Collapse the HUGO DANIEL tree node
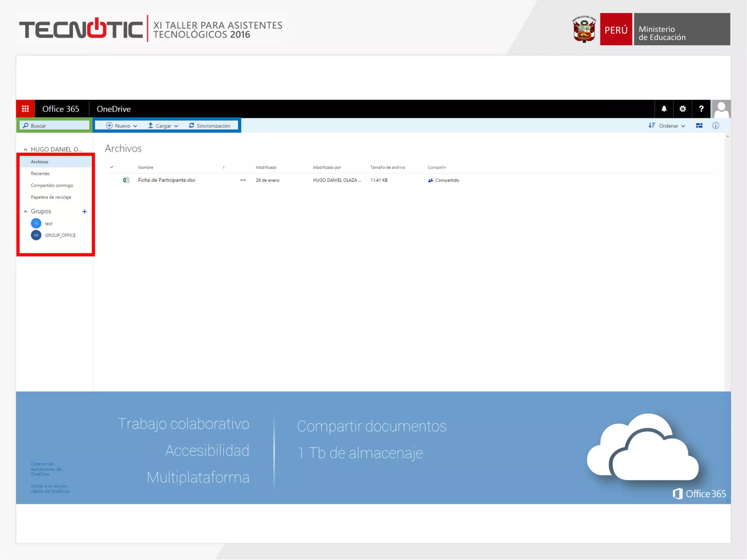The image size is (747, 560). click(x=26, y=149)
